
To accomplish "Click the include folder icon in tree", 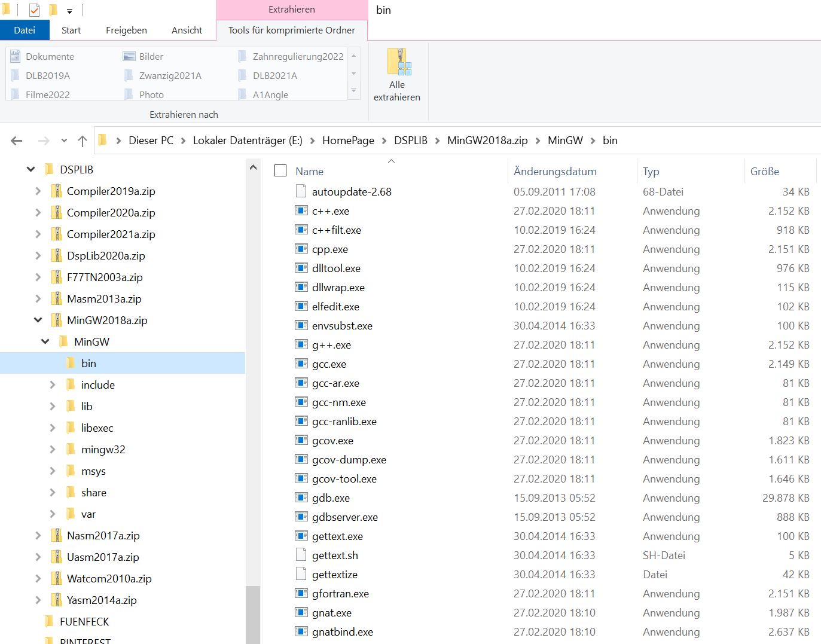I will point(71,384).
